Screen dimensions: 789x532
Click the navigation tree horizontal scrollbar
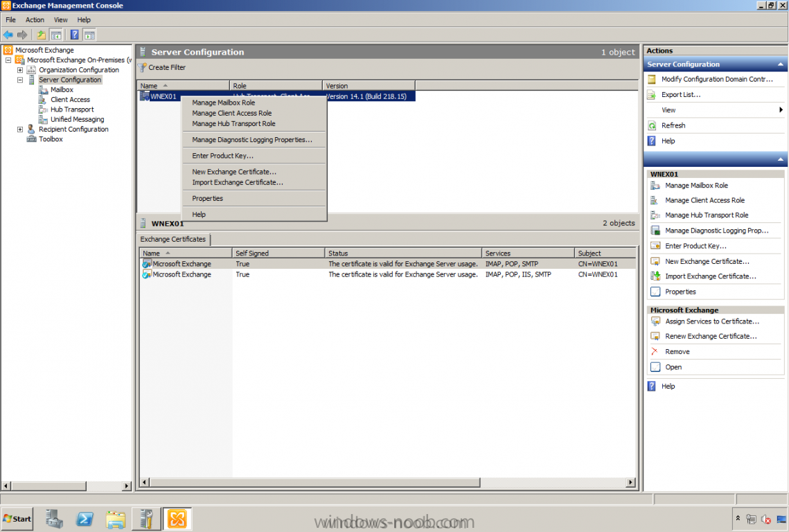(48, 486)
